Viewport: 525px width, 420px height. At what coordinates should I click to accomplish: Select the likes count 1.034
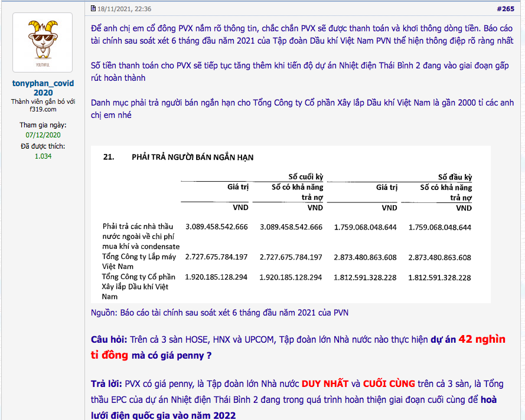(x=43, y=156)
